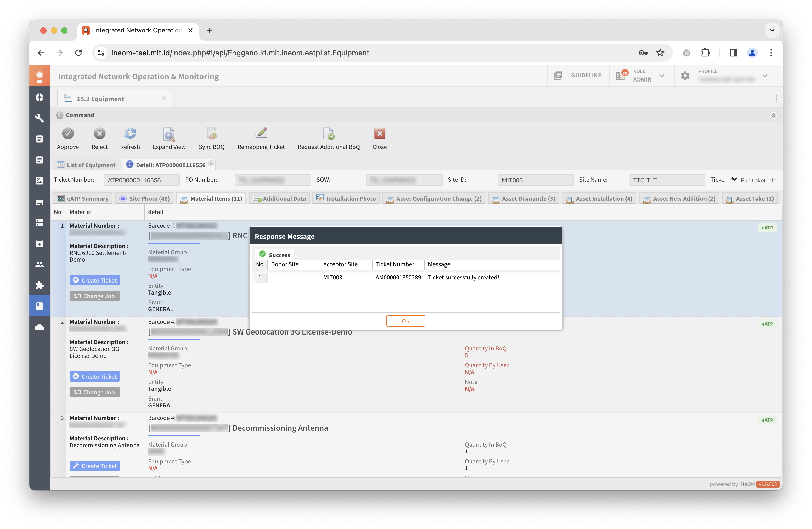Change Job for RNC 6910 Settlement-Demo
The height and width of the screenshot is (529, 812).
click(x=94, y=296)
